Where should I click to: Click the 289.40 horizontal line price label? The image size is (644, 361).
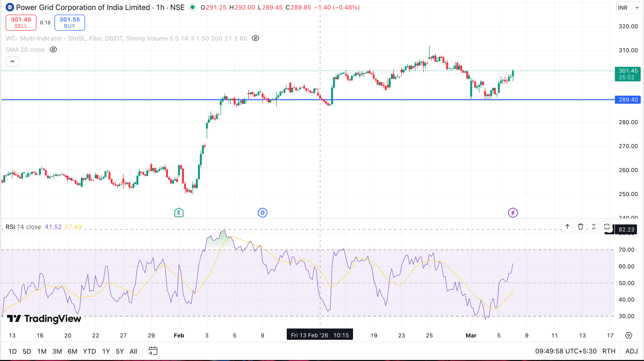[628, 100]
